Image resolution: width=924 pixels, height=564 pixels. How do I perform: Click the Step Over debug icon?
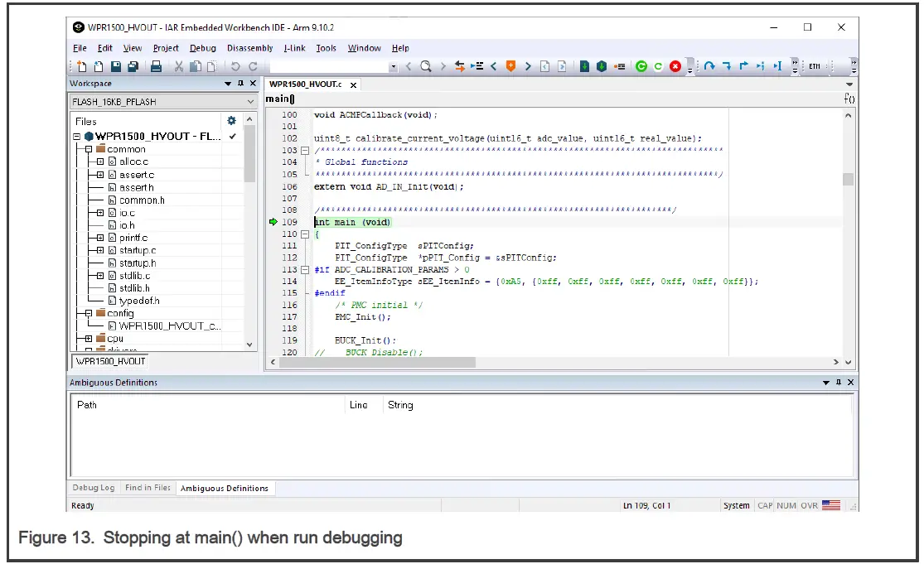coord(709,66)
